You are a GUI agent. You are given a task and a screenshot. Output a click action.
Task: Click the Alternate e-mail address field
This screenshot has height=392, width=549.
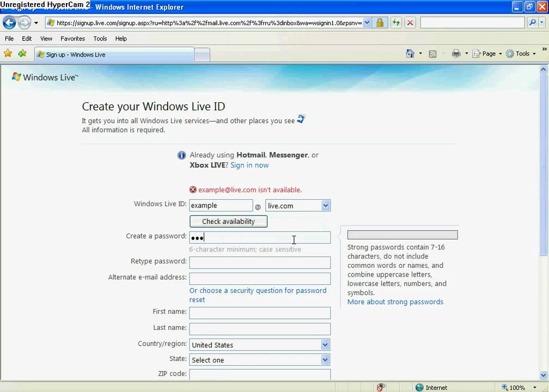tap(260, 278)
